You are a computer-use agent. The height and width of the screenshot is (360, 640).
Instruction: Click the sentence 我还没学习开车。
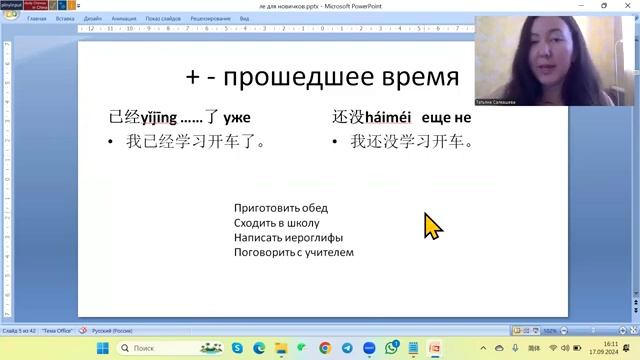[x=411, y=141]
